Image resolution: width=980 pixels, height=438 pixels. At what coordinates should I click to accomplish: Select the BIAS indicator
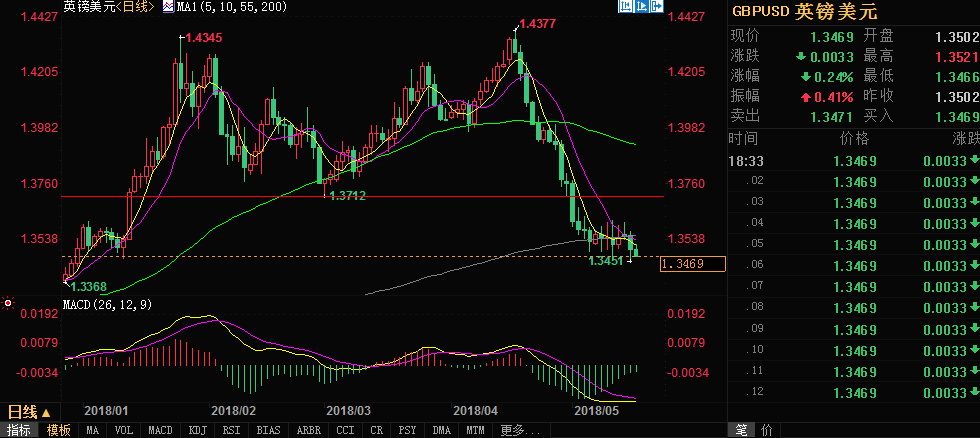tap(266, 430)
